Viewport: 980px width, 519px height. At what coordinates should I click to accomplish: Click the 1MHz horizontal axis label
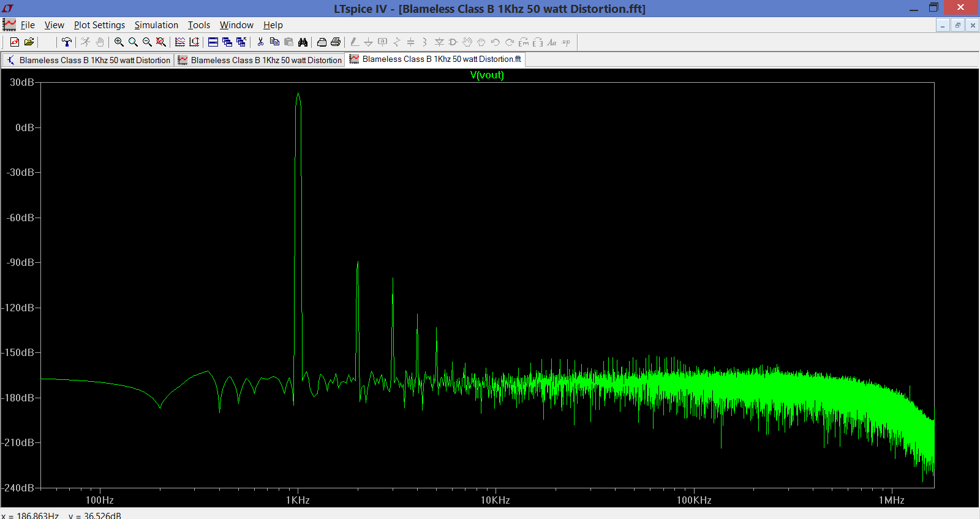[892, 500]
